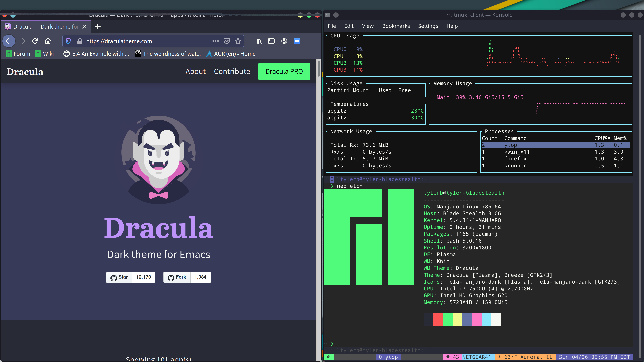Viewport: 644px width, 362px height.
Task: Open the About page link
Action: click(195, 71)
